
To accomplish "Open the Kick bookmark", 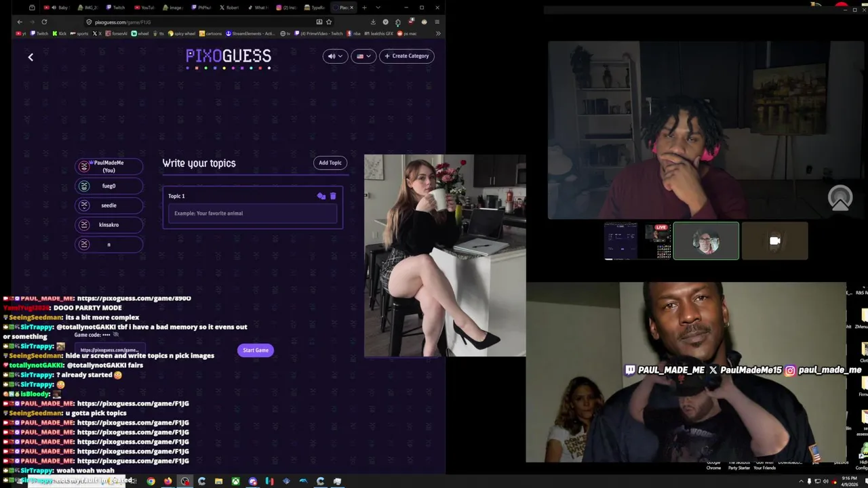I will 60,33.
